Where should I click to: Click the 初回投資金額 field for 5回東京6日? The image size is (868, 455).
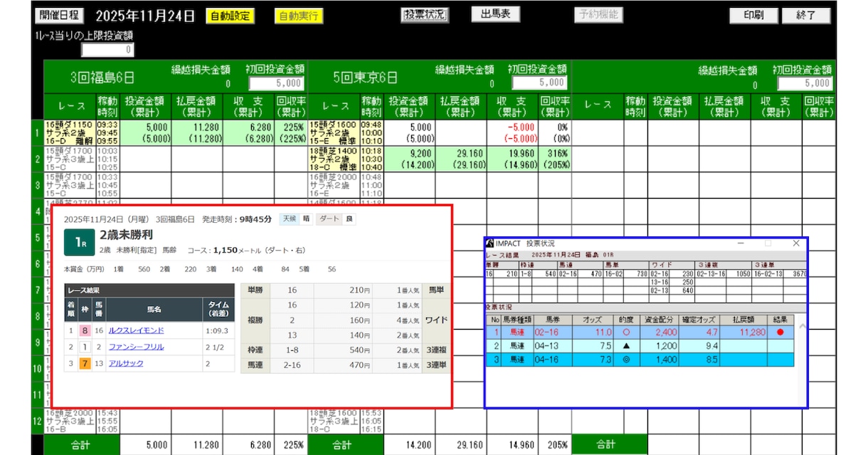539,83
